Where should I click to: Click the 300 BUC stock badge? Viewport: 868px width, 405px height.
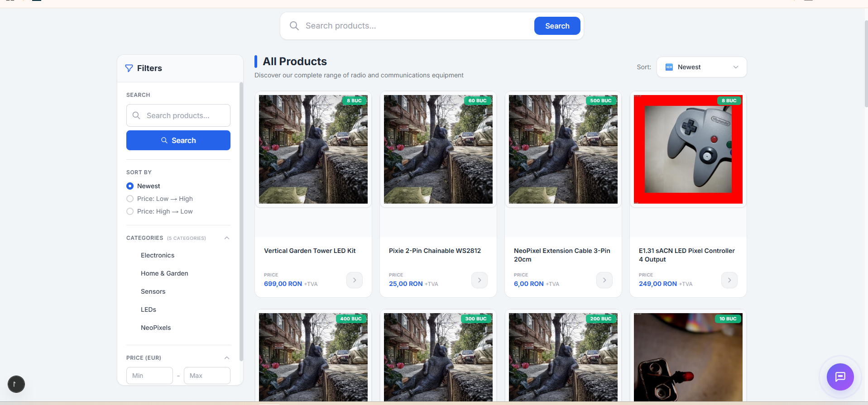(x=476, y=319)
